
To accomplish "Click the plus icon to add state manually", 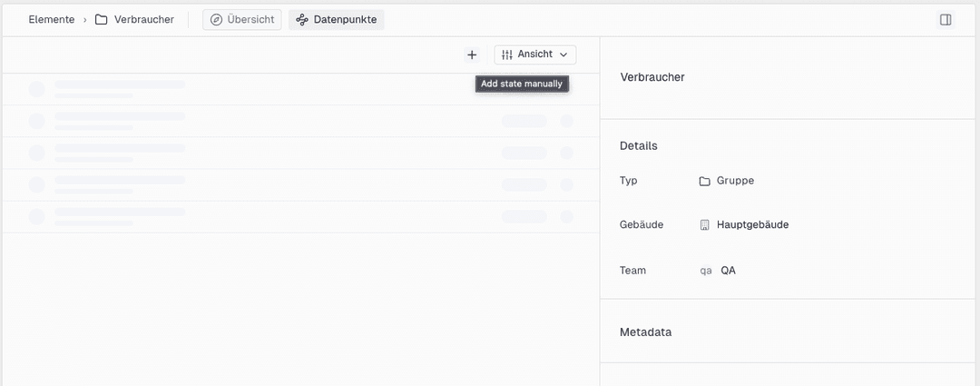I will 472,54.
